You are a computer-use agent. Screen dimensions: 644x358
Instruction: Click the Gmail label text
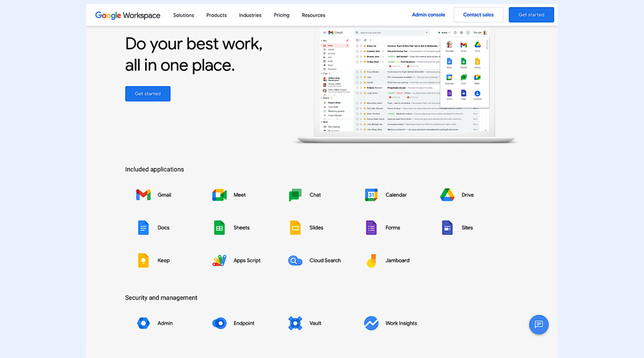tap(164, 195)
